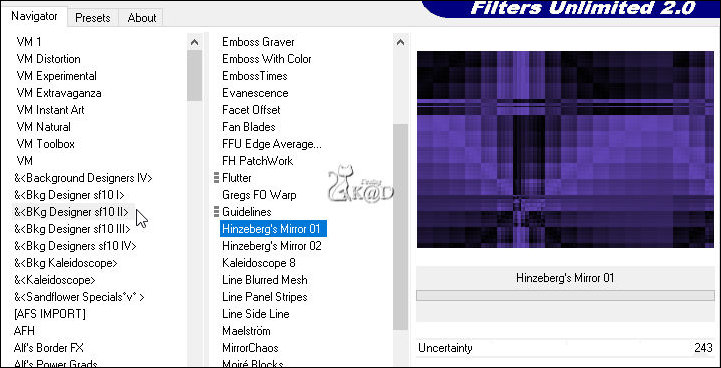Click the up arrow of the filter list scrollbar
This screenshot has width=721, height=368.
pos(401,42)
